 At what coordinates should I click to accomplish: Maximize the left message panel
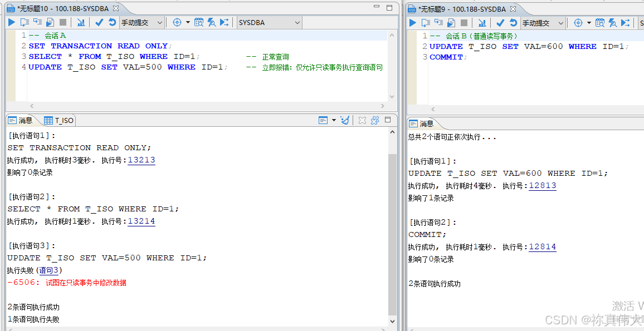pos(388,120)
